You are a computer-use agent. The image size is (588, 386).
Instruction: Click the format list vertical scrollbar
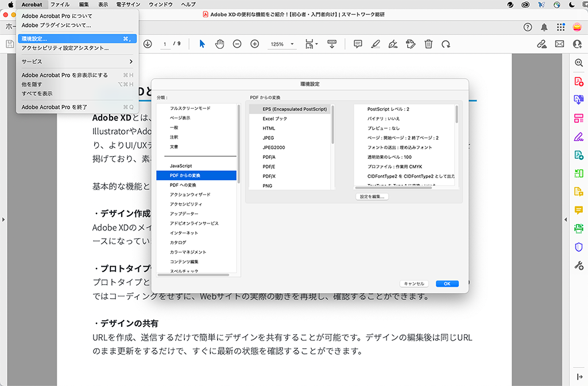332,124
